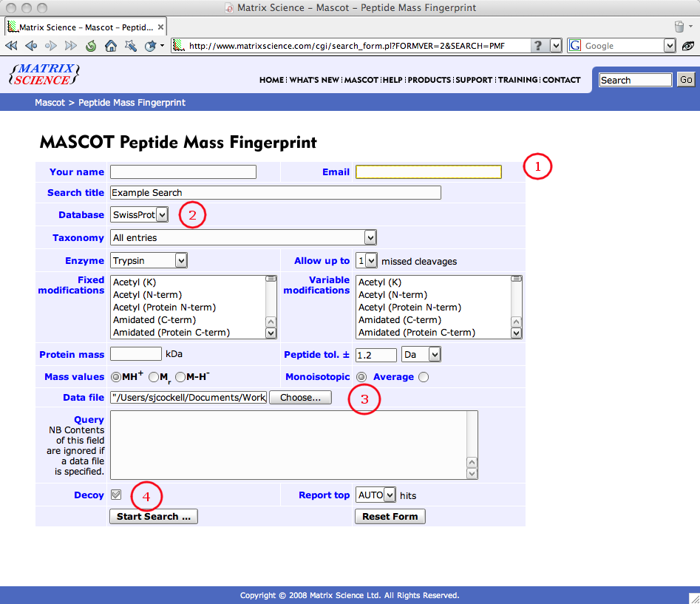Click the question mark icon in address bar
The height and width of the screenshot is (604, 700).
[539, 46]
